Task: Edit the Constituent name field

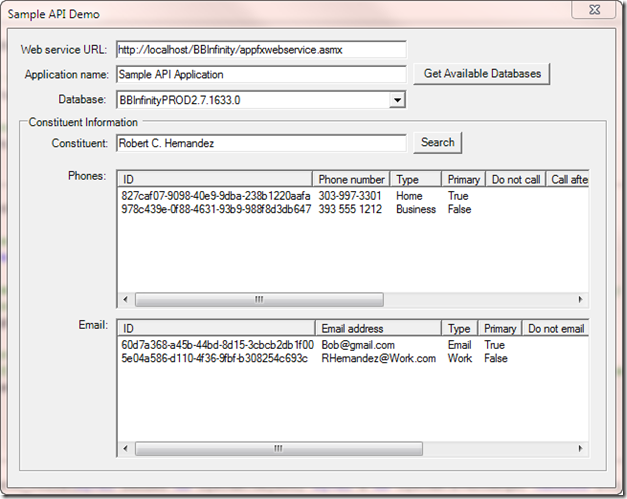Action: [x=260, y=143]
